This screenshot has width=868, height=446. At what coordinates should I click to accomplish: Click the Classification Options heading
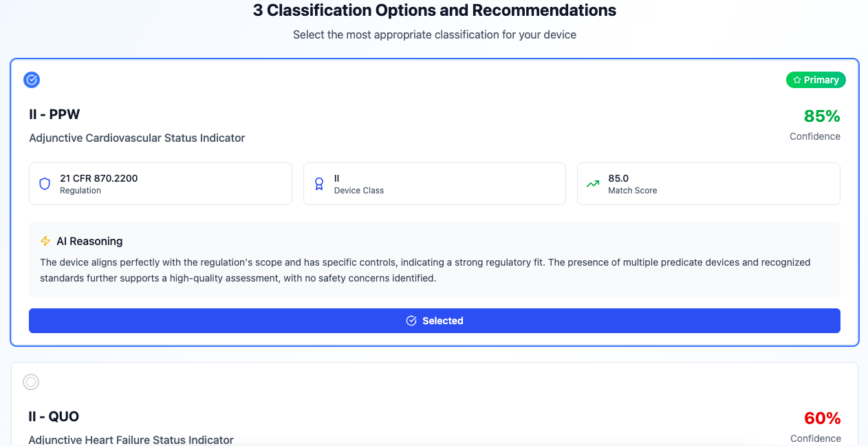[434, 10]
